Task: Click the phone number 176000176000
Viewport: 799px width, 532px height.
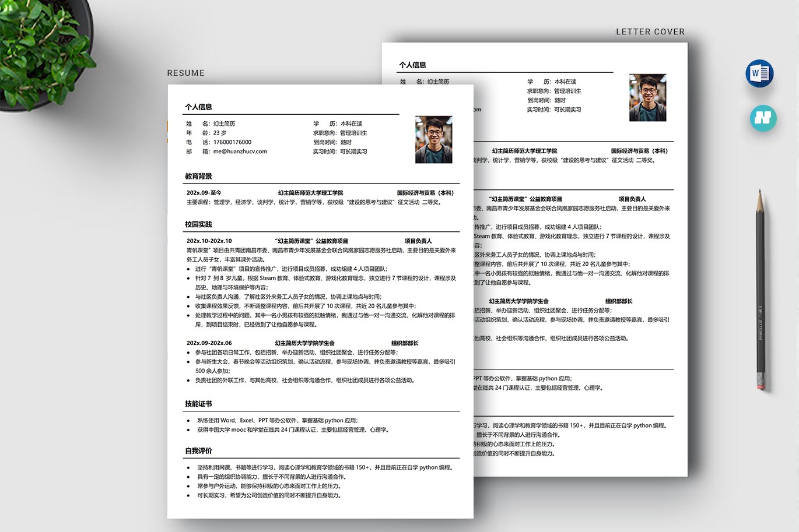Action: (232, 142)
